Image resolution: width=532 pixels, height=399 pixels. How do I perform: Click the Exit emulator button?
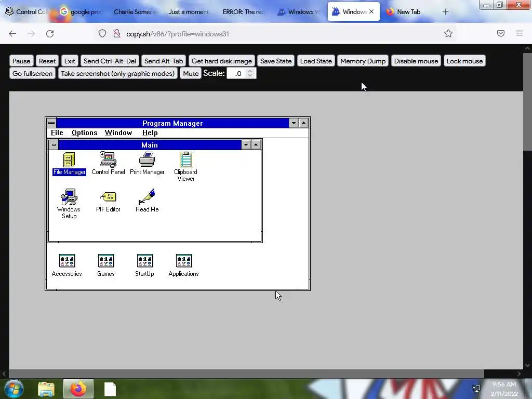[x=70, y=61]
